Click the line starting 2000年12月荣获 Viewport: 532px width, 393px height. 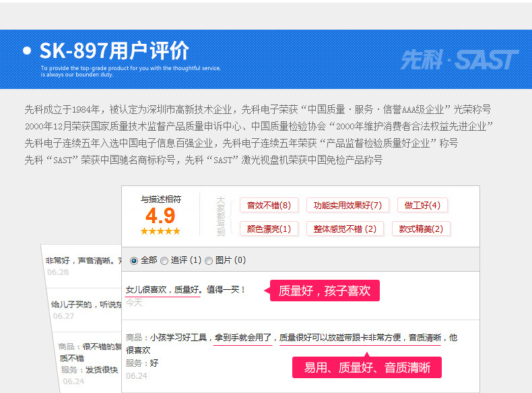(x=259, y=126)
